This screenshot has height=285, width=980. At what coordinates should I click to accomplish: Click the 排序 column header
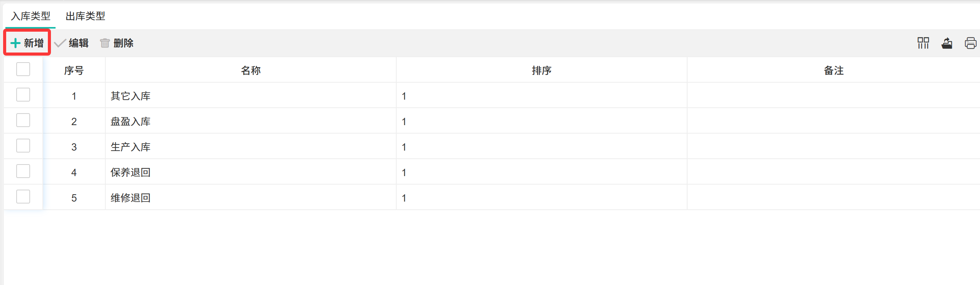pyautogui.click(x=541, y=70)
